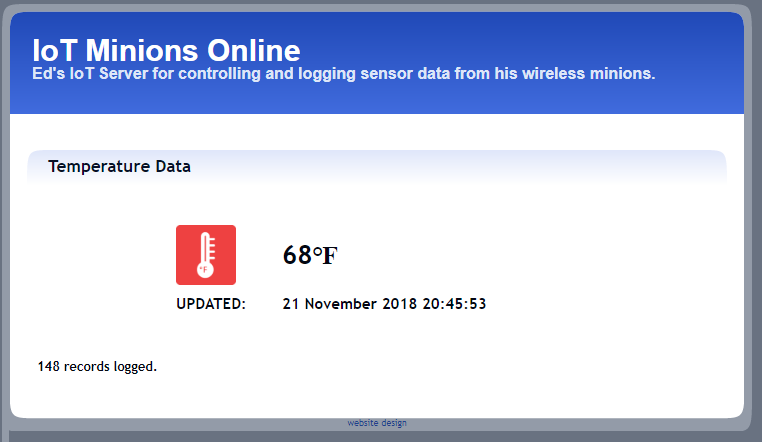Viewport: 762px width, 442px height.
Task: Click the UPDATED: label
Action: (x=211, y=304)
